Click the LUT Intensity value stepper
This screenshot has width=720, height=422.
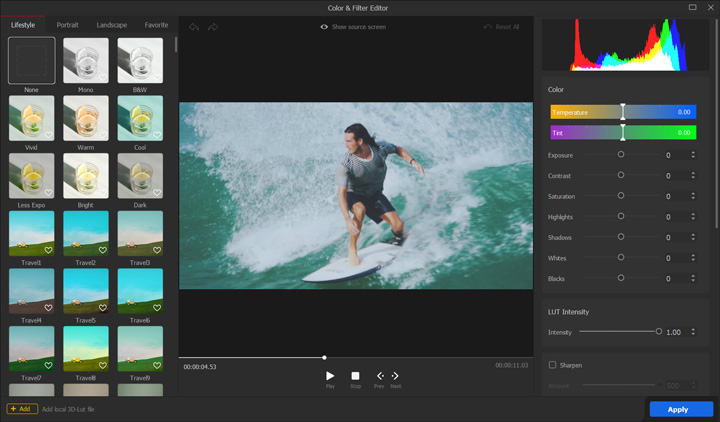click(x=693, y=332)
